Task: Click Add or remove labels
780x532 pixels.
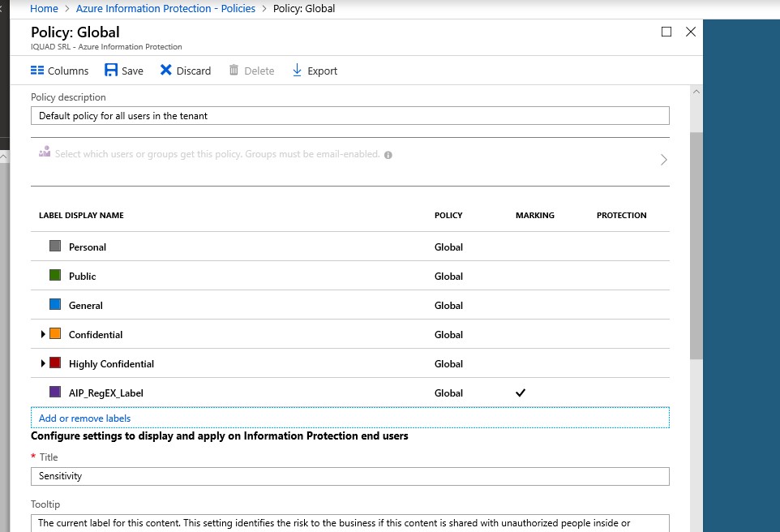Action: (x=84, y=418)
